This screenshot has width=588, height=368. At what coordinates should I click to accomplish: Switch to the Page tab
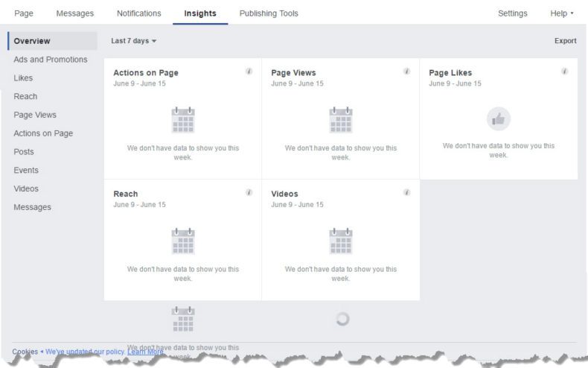click(24, 13)
